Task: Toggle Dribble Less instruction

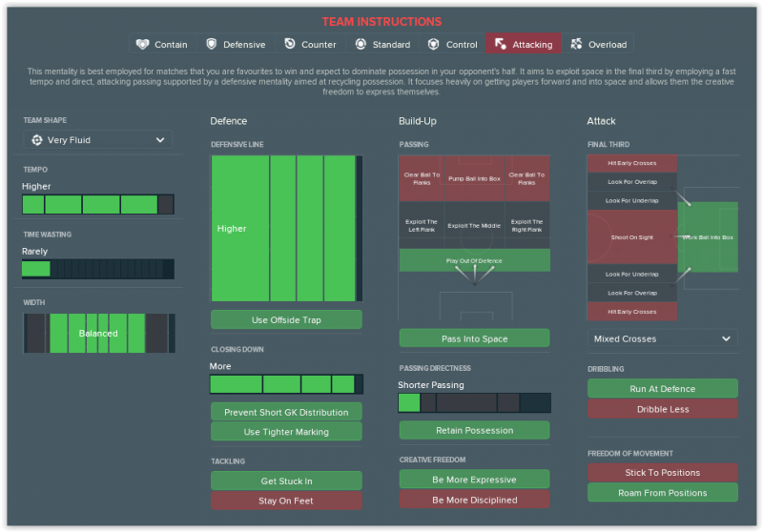Action: tap(662, 409)
